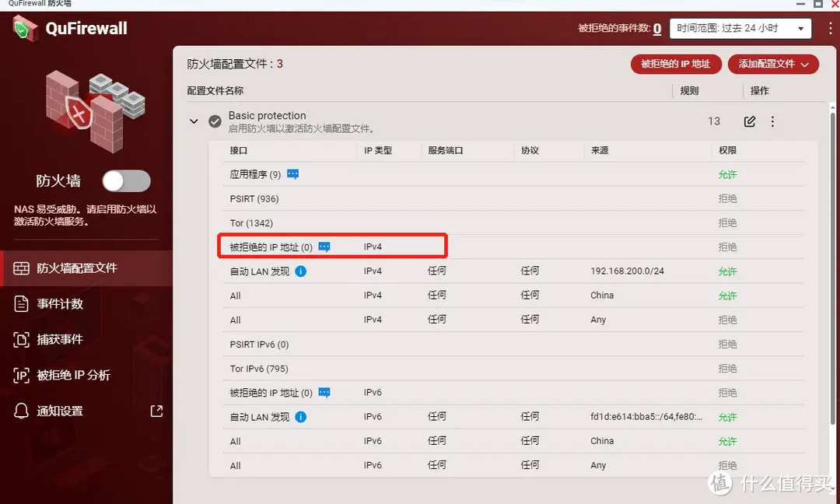
Task: Go to 被拒绝 IP 分析 page
Action: [86, 376]
